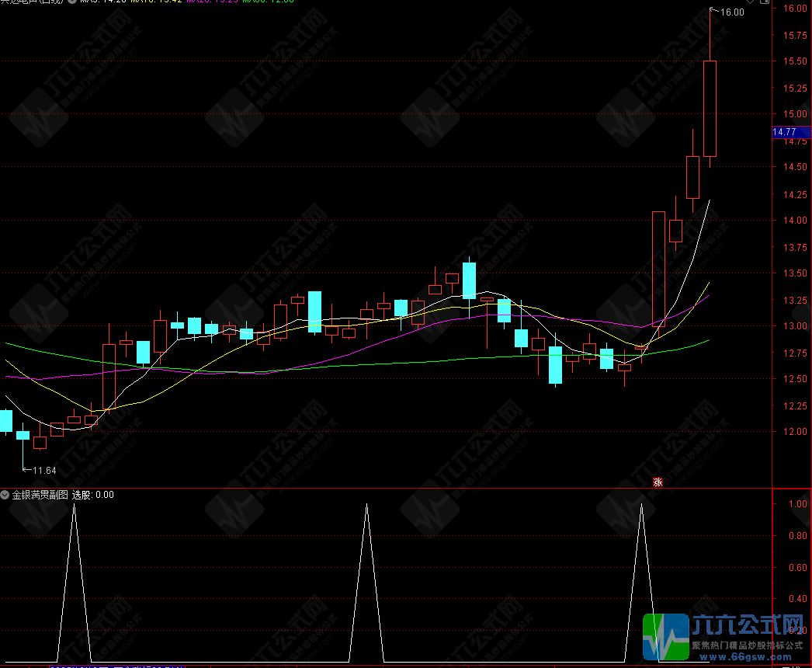This screenshot has width=812, height=668.
Task: Click the 1.00 sub-chart axis label
Action: 798,504
